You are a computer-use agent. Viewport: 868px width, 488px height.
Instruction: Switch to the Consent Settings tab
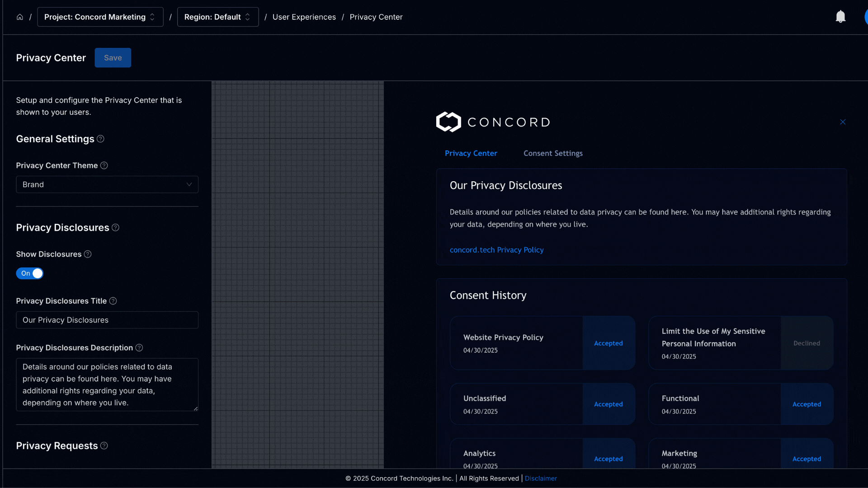click(x=553, y=153)
